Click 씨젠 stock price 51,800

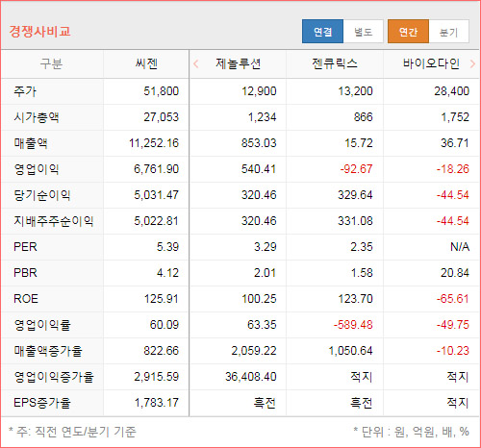pyautogui.click(x=161, y=91)
